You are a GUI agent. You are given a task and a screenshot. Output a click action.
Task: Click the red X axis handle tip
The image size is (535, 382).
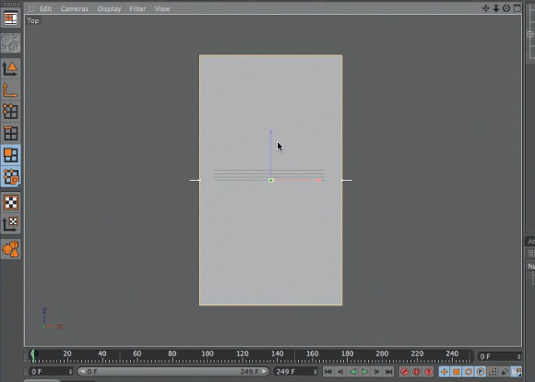(319, 180)
